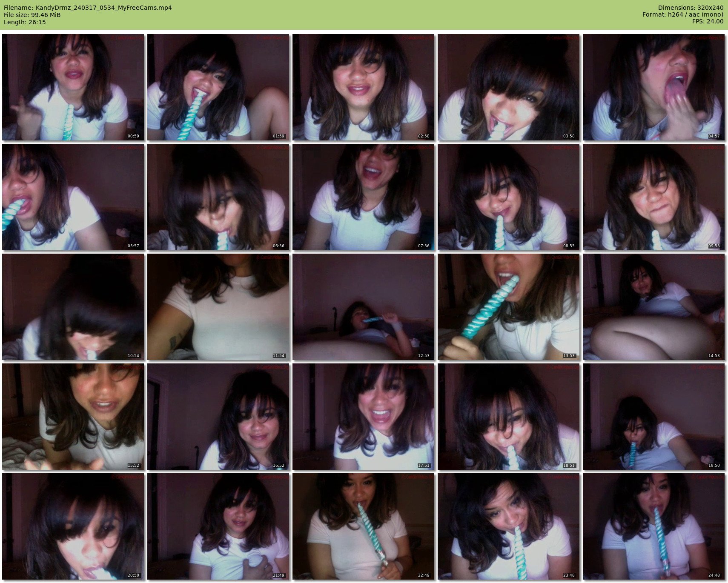Click the thumbnail marked 09:55
Image resolution: width=728 pixels, height=583 pixels.
(653, 197)
